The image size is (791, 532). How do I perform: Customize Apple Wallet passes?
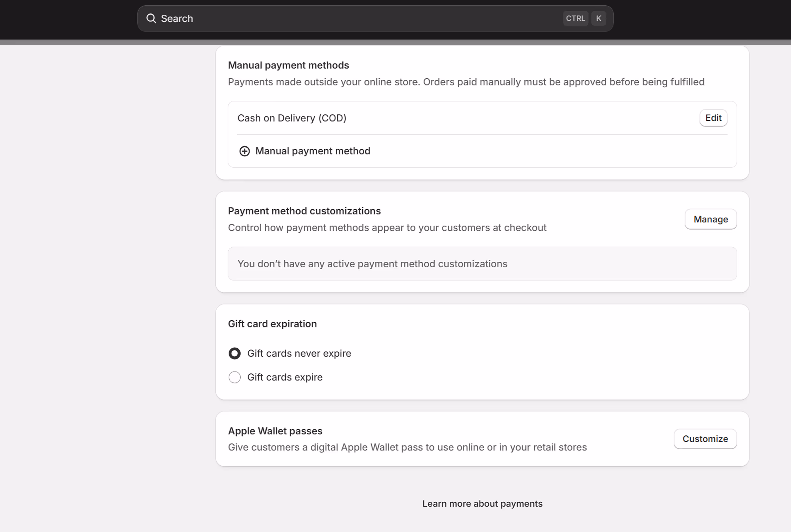[x=705, y=439]
